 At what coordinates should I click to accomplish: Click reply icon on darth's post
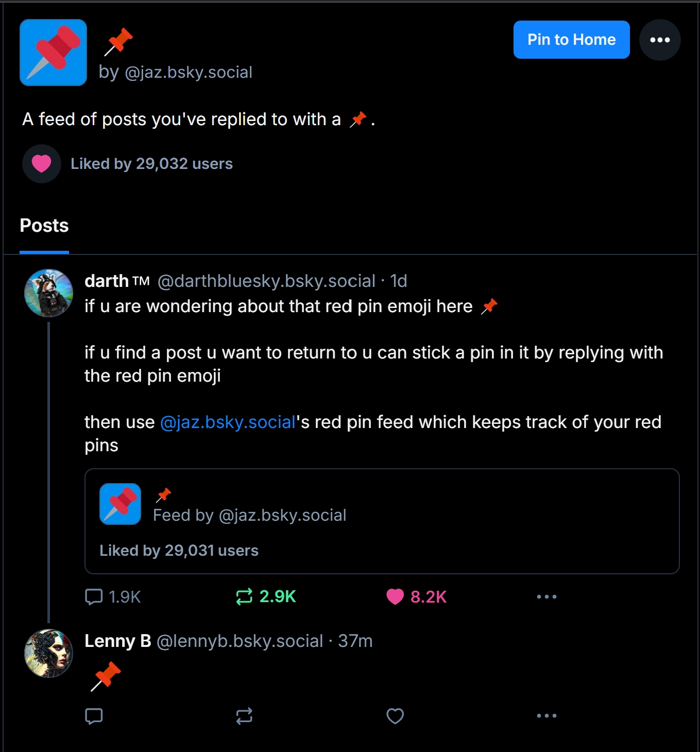[94, 596]
